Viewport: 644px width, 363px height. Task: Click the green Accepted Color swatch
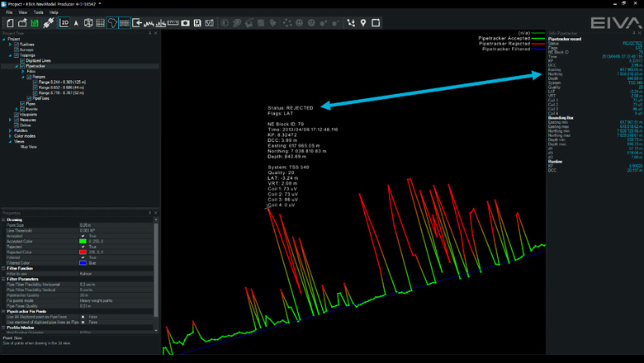[83, 241]
